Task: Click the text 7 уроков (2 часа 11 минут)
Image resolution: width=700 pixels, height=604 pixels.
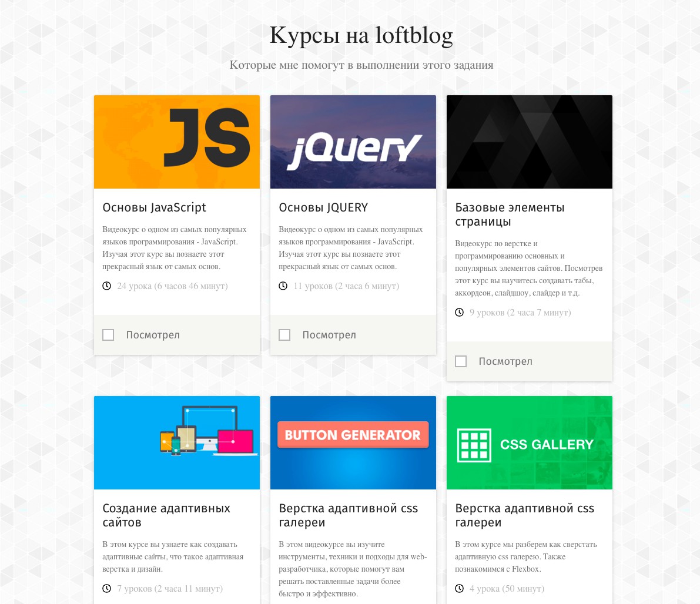Action: click(x=170, y=589)
